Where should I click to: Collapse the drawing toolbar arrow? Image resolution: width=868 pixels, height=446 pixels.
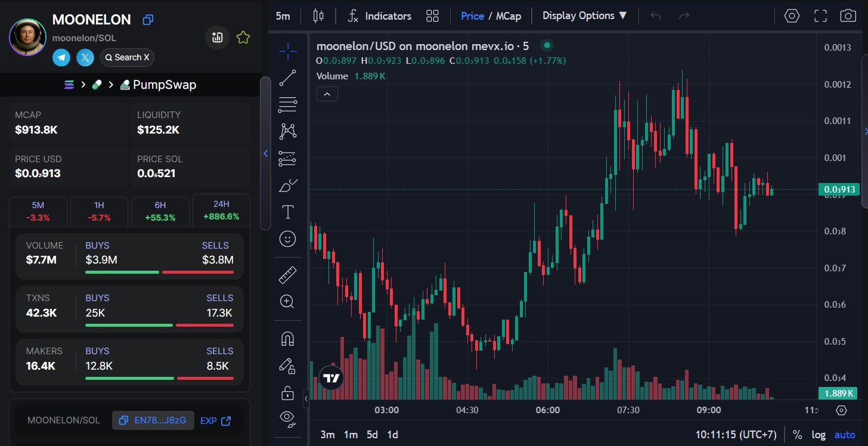pos(306,398)
